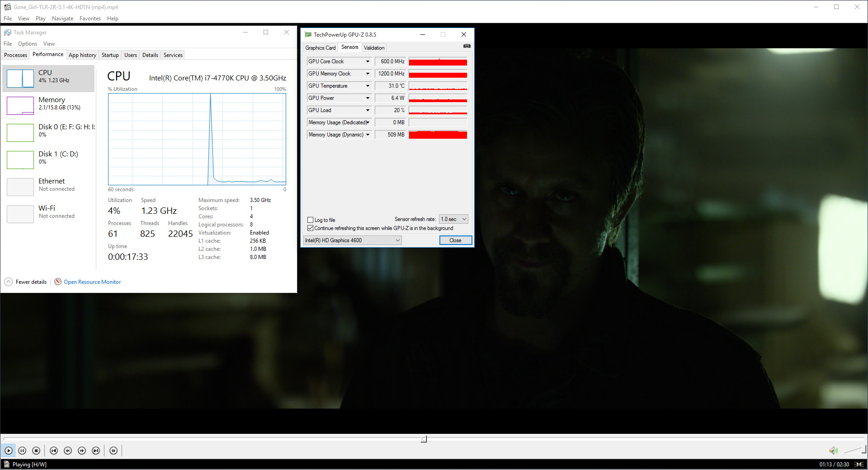Open Task Manager View menu

(49, 44)
